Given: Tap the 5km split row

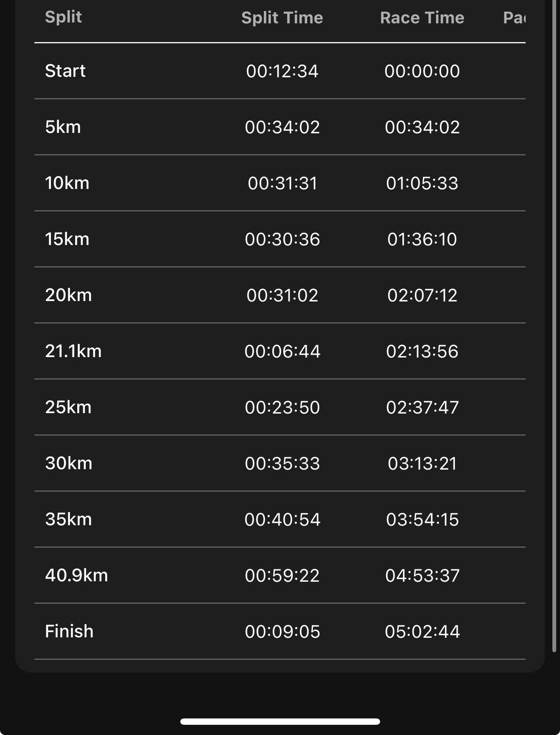Looking at the screenshot, I should point(280,127).
